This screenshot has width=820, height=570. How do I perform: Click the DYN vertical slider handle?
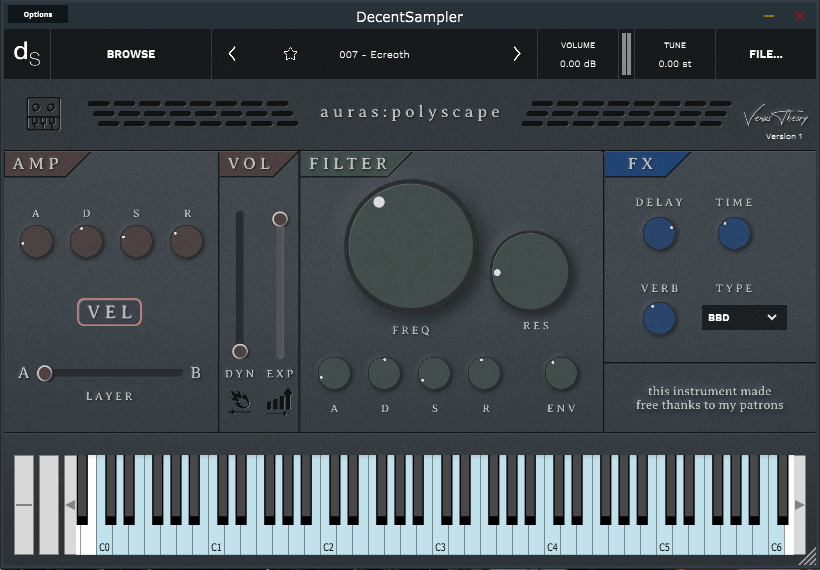240,351
